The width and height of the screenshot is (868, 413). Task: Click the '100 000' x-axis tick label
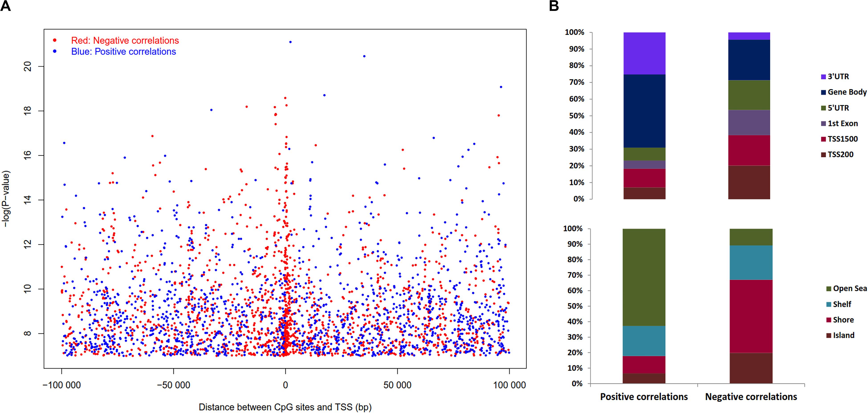pyautogui.click(x=509, y=385)
